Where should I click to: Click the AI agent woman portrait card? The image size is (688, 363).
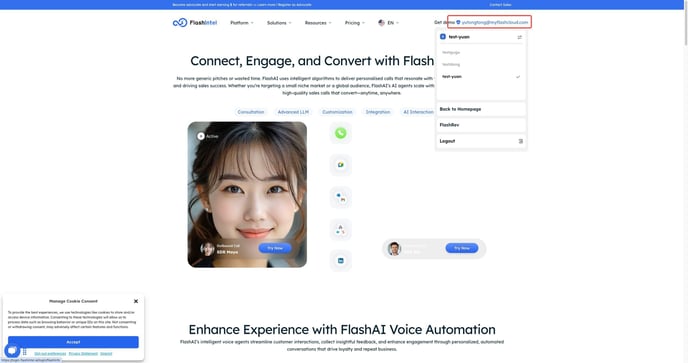tap(247, 194)
